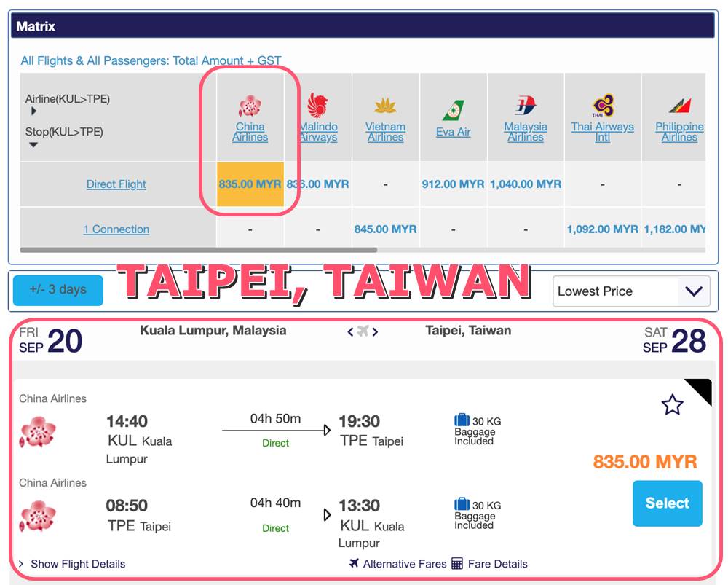The width and height of the screenshot is (728, 585).
Task: Go to the next route with the right chevron
Action: coord(375,331)
